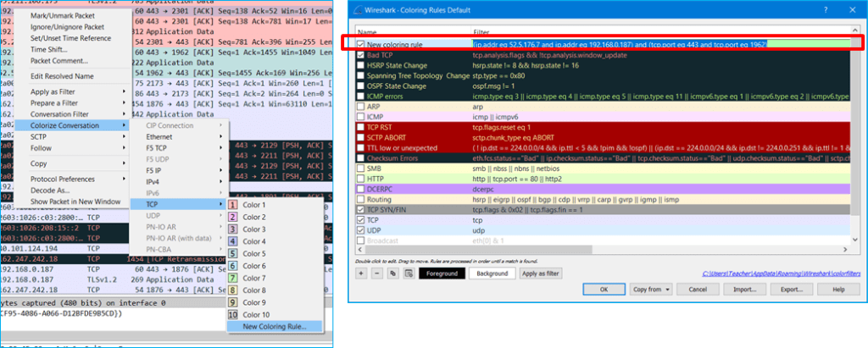This screenshot has width=868, height=348.
Task: Enable the SMB rule checkbox
Action: (x=361, y=168)
